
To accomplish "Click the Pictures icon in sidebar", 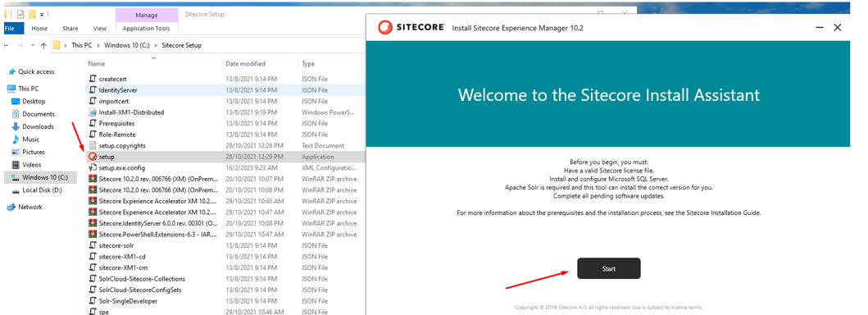I will pos(16,153).
